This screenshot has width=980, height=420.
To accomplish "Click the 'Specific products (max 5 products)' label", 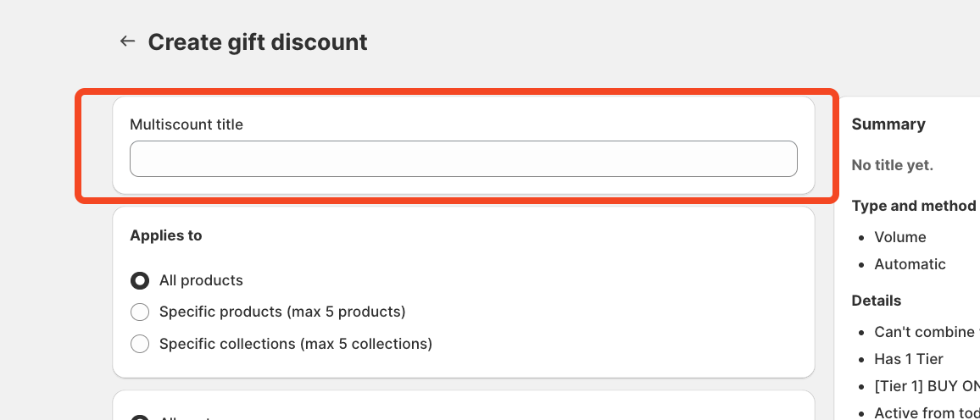I will (282, 312).
